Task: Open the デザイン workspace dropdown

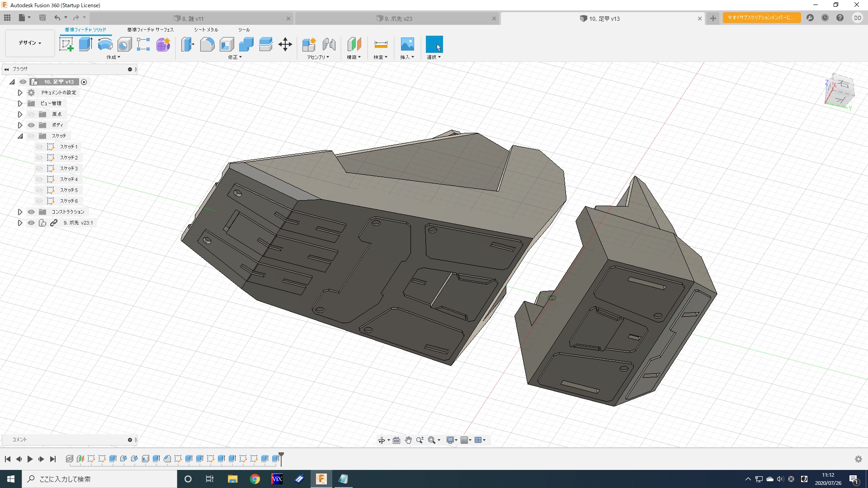Action: 30,43
